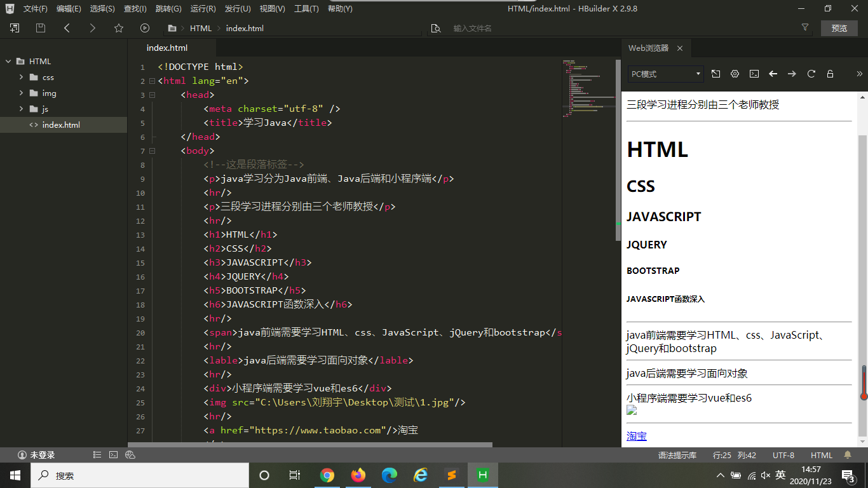The image size is (868, 488).
Task: Click the HTML language mode in the status bar
Action: 822,455
